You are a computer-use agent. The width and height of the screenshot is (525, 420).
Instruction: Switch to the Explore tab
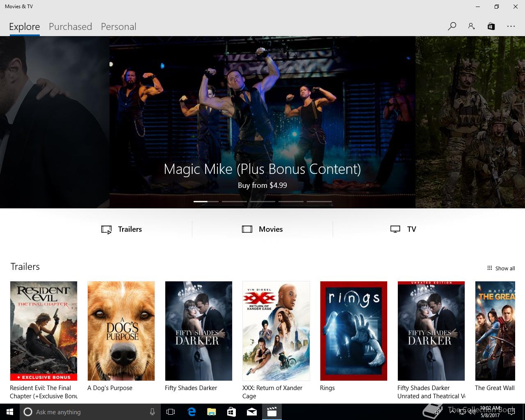click(25, 27)
